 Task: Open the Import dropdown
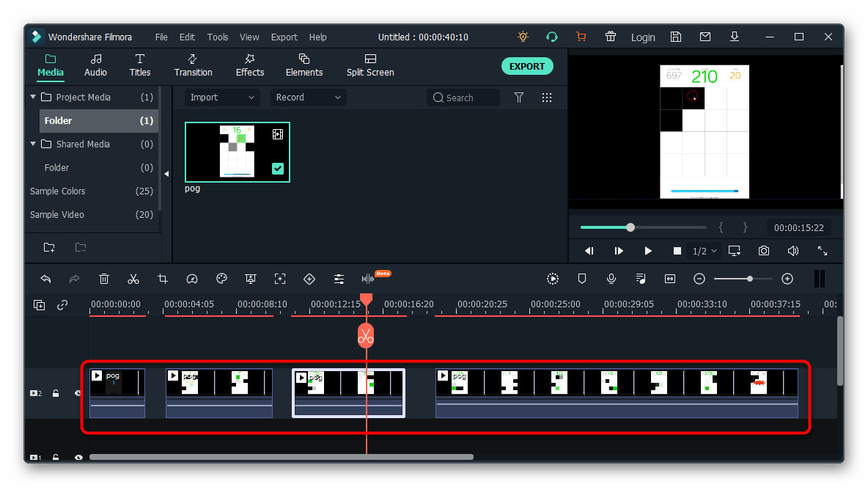coord(221,98)
